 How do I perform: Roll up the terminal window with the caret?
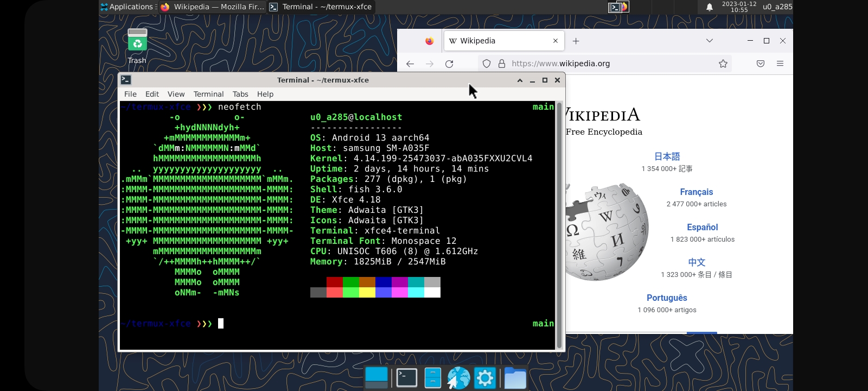pyautogui.click(x=520, y=80)
